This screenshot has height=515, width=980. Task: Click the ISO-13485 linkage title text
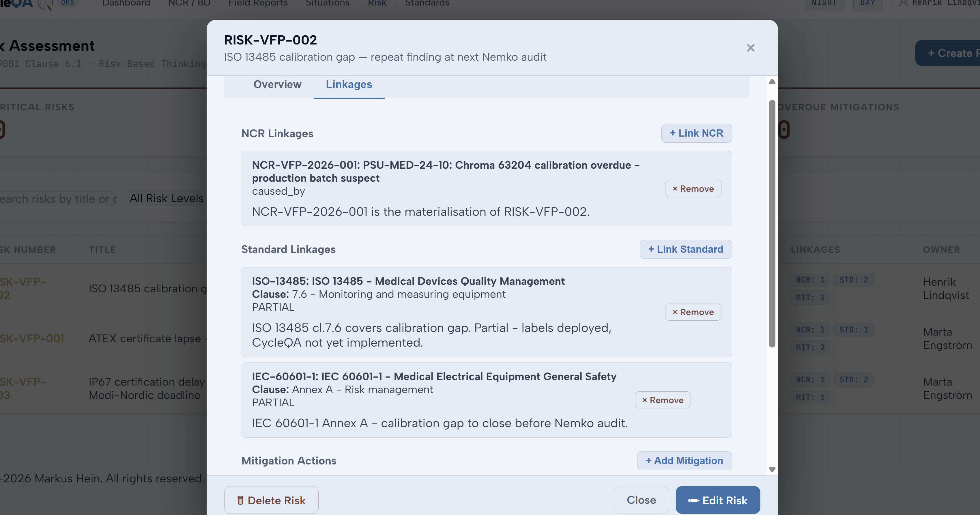(x=408, y=281)
